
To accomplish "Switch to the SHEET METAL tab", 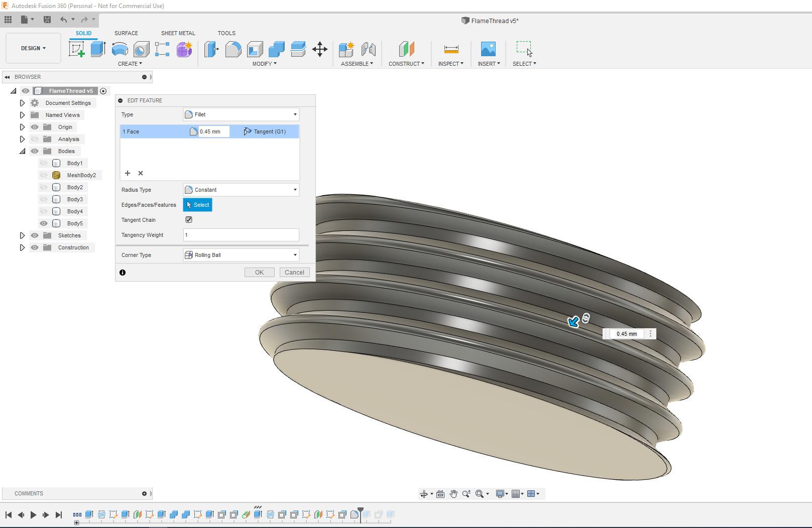I will 178,33.
